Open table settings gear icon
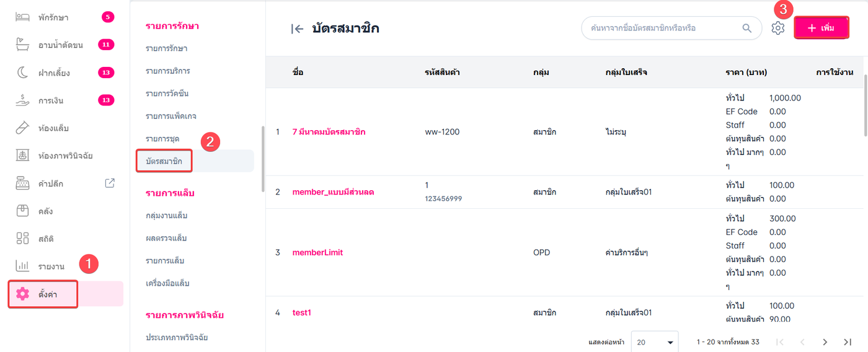The image size is (868, 352). coord(778,28)
